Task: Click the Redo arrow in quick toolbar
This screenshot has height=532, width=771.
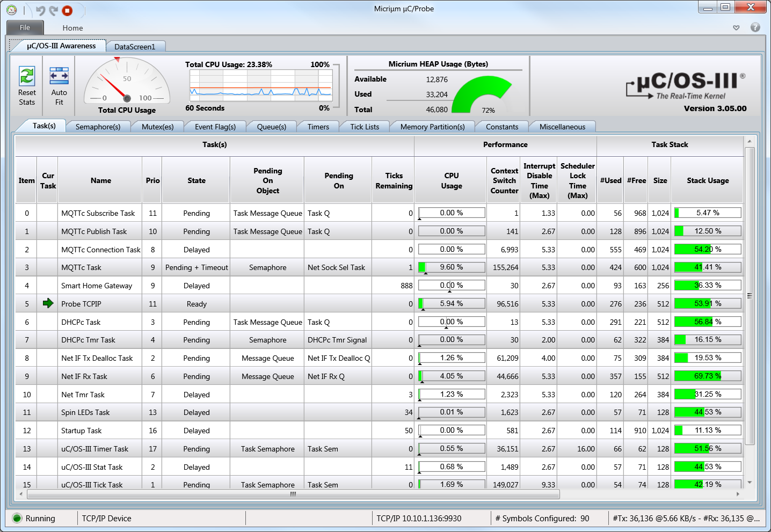Action: tap(53, 10)
